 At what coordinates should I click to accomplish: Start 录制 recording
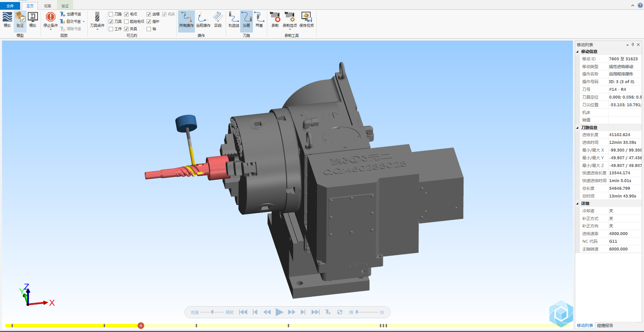(x=275, y=20)
